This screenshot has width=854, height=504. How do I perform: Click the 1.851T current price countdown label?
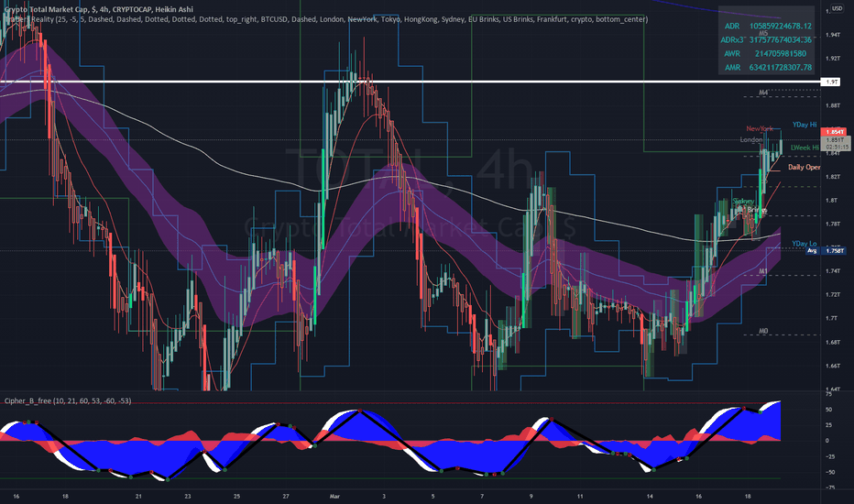[836, 143]
